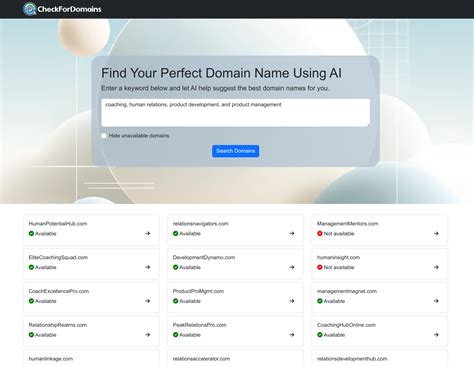The width and height of the screenshot is (474, 366).
Task: Click red unavailable icon for humaninsight.com
Action: click(x=320, y=267)
